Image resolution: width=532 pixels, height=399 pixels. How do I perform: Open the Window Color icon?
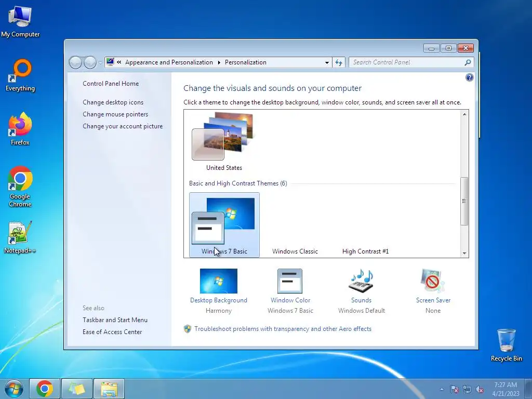290,281
